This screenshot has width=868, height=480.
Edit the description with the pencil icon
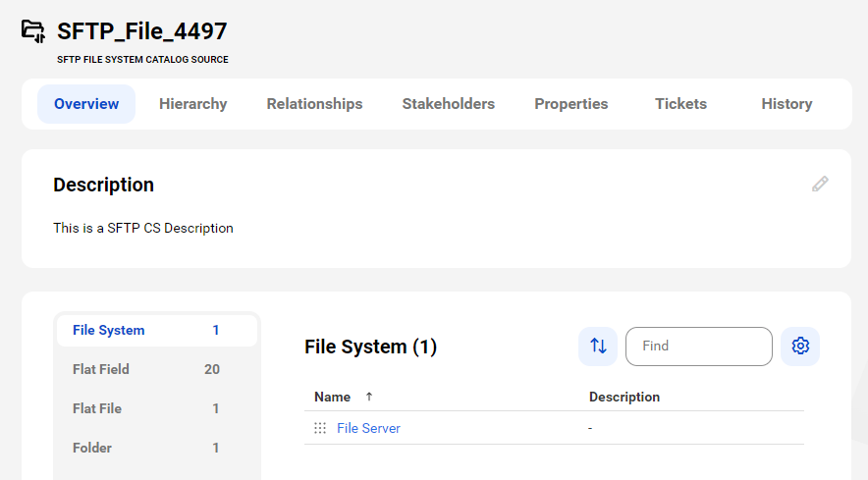coord(820,184)
